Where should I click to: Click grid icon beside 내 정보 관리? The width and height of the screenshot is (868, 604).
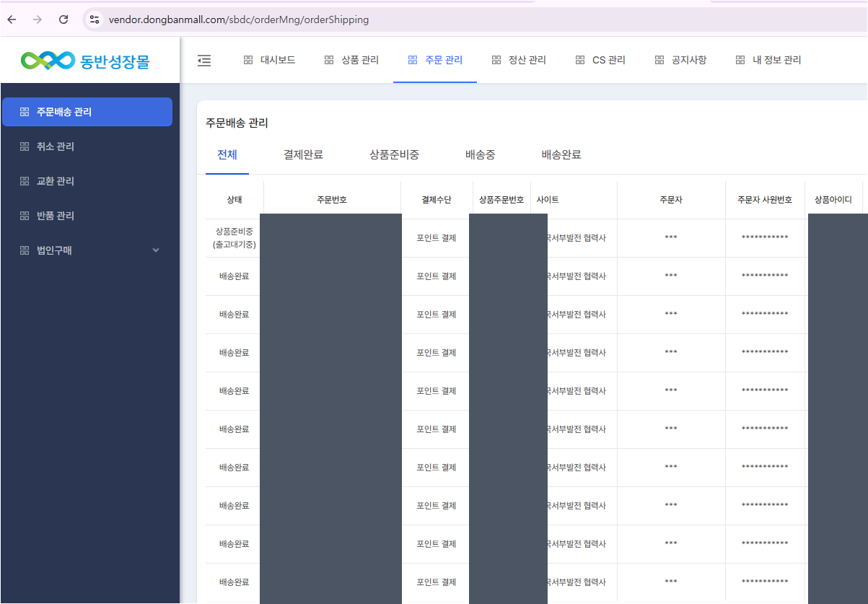point(740,60)
